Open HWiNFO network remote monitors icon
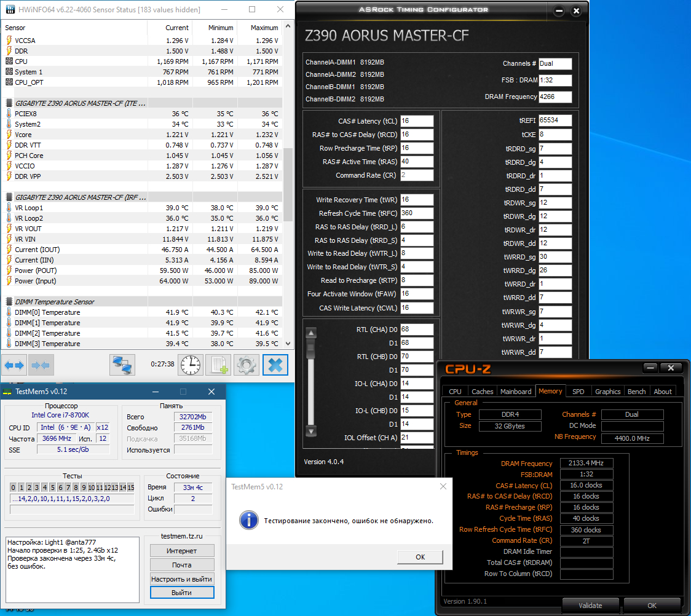This screenshot has width=691, height=616. pos(122,365)
